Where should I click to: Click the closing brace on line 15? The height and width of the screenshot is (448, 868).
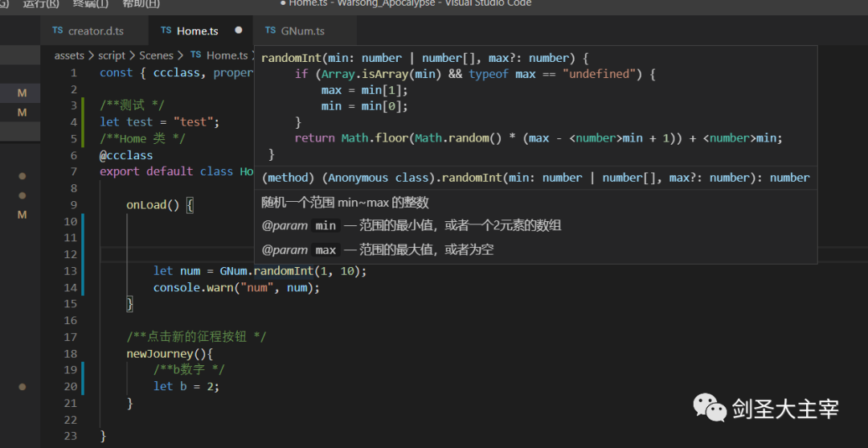(x=130, y=304)
